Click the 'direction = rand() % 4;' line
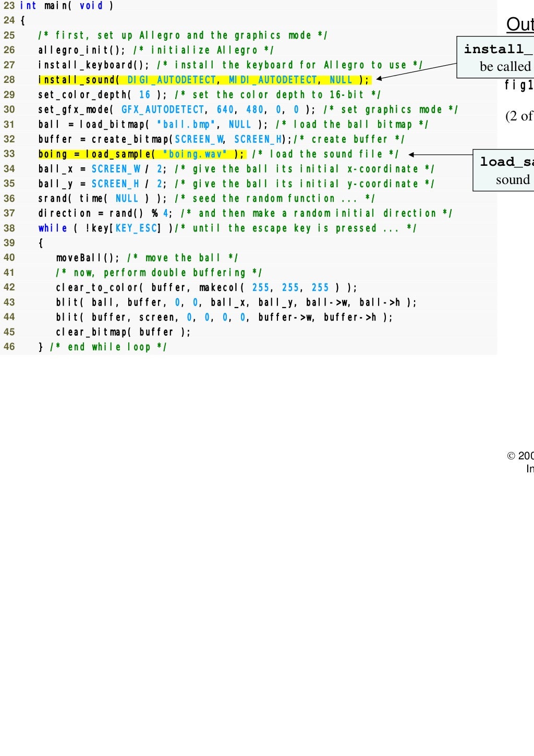This screenshot has height=756, width=534. [x=245, y=213]
